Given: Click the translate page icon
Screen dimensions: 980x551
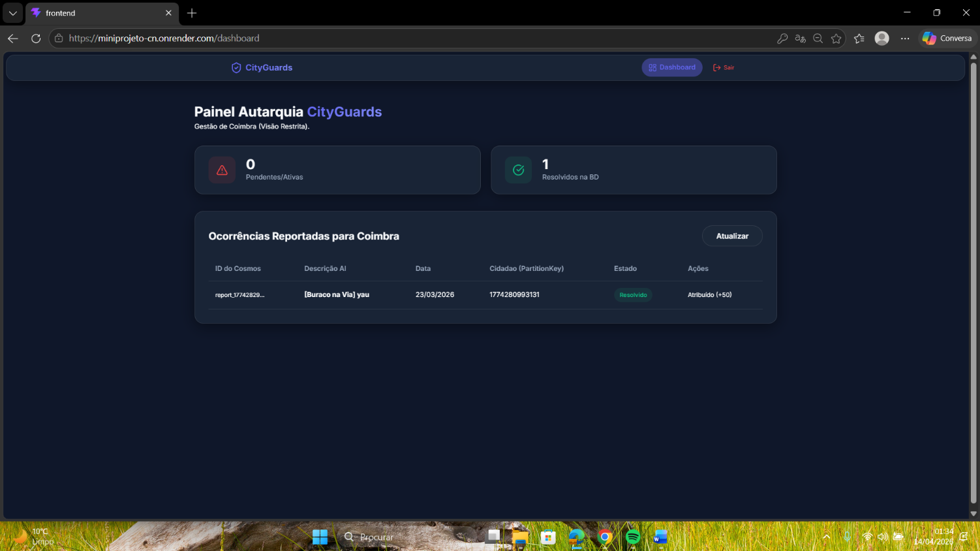Looking at the screenshot, I should [801, 39].
